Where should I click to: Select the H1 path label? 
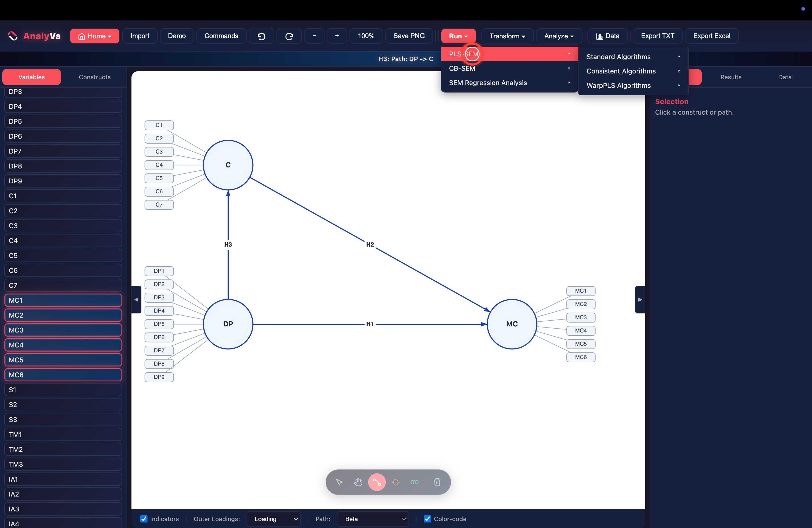click(x=370, y=324)
